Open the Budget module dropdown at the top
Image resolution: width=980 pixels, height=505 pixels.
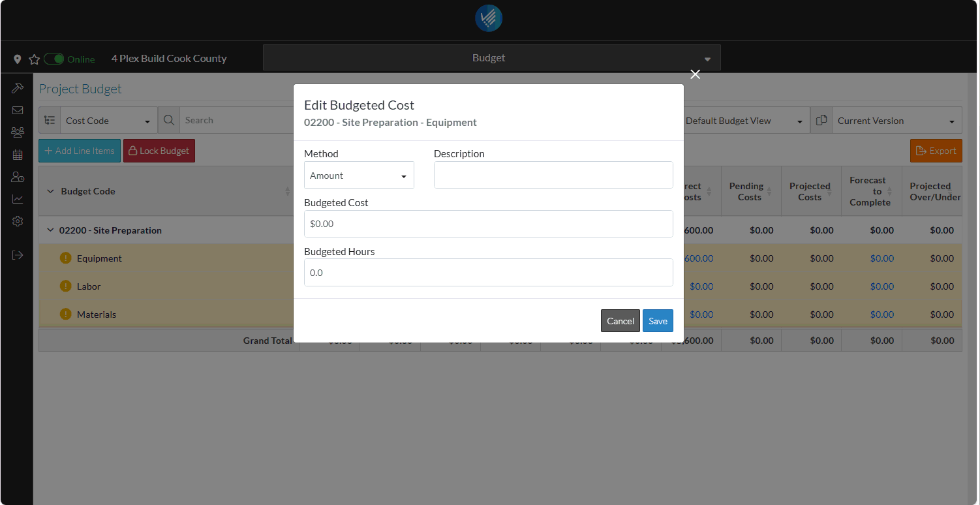491,58
